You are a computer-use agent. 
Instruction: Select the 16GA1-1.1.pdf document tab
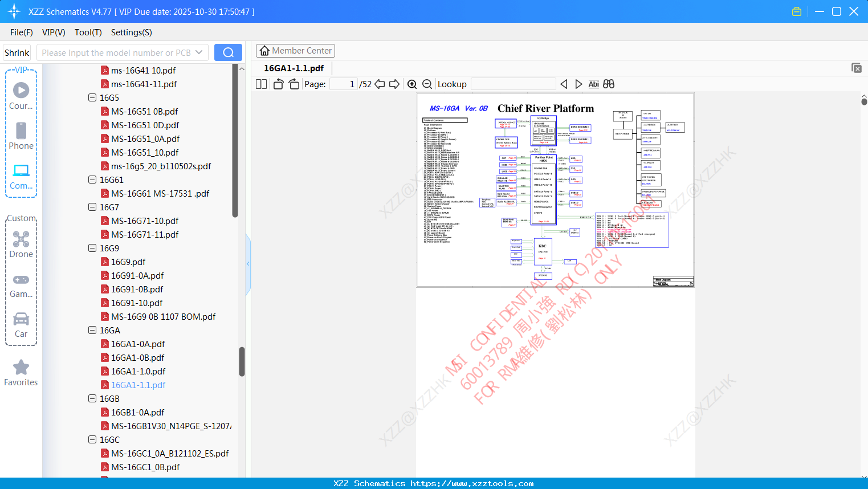tap(294, 68)
